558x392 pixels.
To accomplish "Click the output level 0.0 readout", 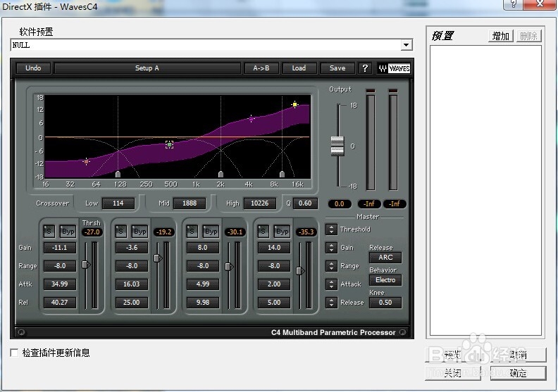I will coord(340,204).
